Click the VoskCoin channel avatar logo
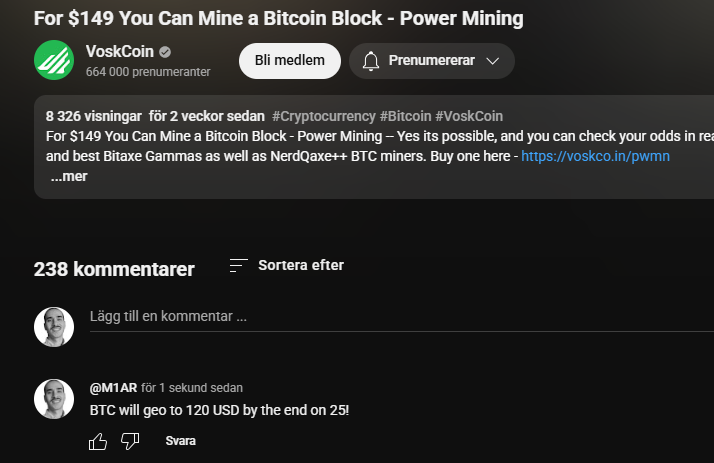The height and width of the screenshot is (463, 714). point(54,60)
